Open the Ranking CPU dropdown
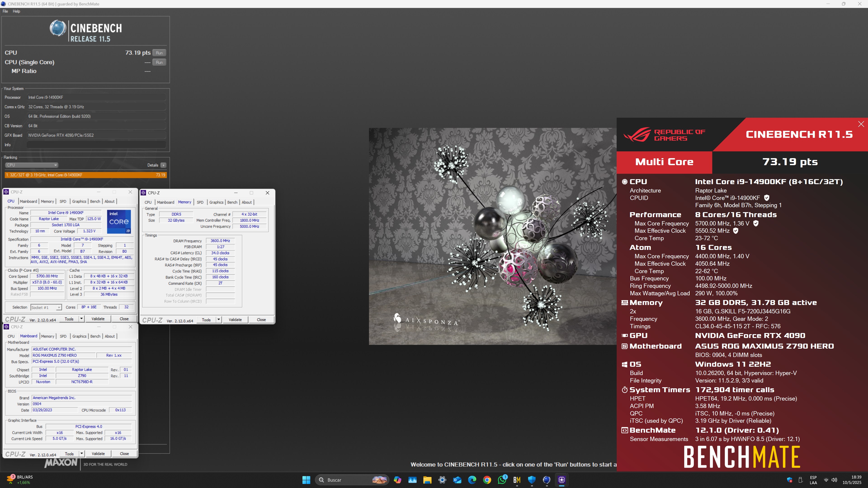 tap(32, 165)
